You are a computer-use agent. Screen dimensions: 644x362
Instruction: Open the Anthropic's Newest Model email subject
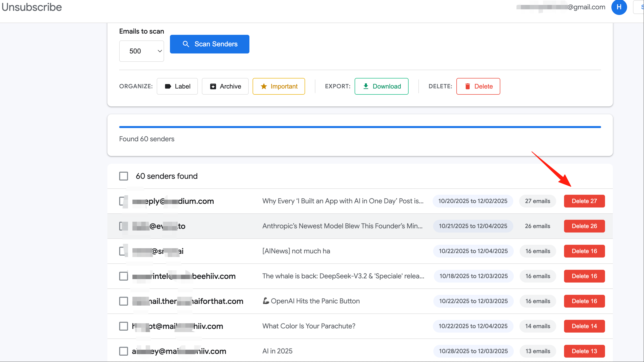tap(342, 226)
